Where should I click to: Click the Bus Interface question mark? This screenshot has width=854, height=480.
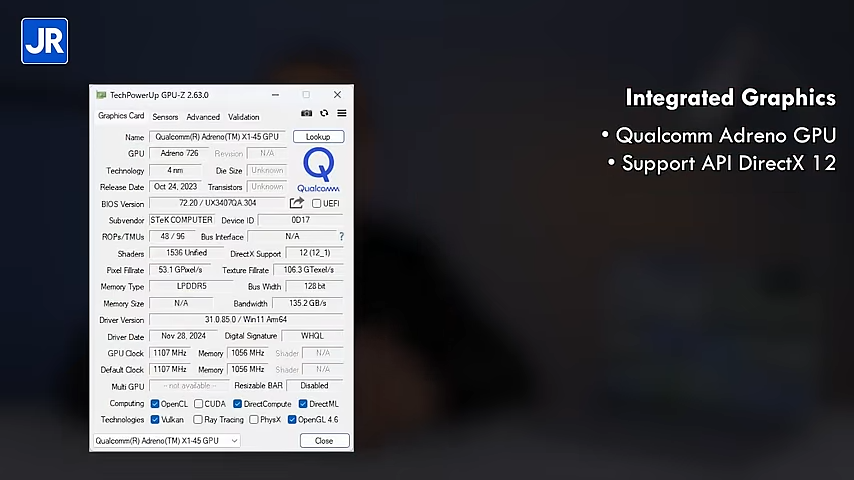tap(341, 236)
